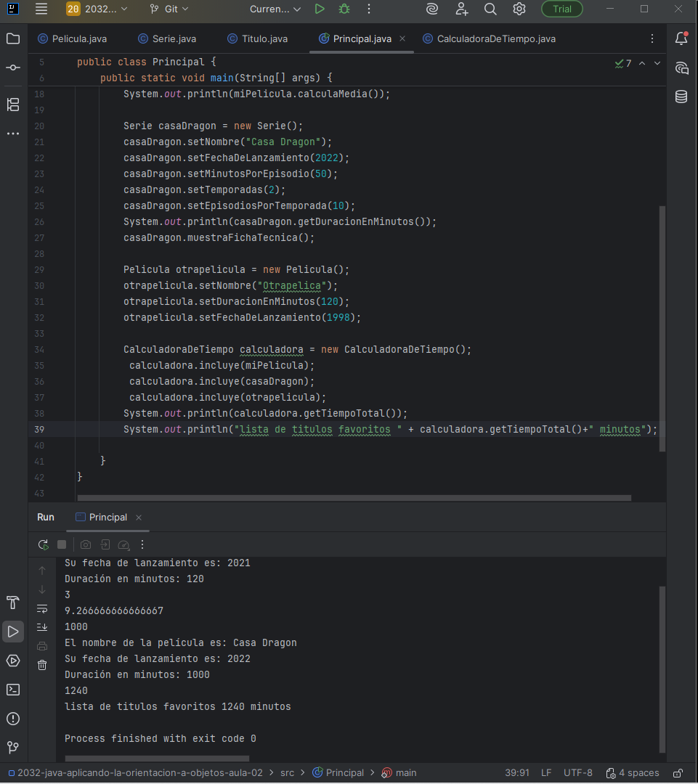This screenshot has height=784, width=698.
Task: Click the Trial license button
Action: pos(562,9)
